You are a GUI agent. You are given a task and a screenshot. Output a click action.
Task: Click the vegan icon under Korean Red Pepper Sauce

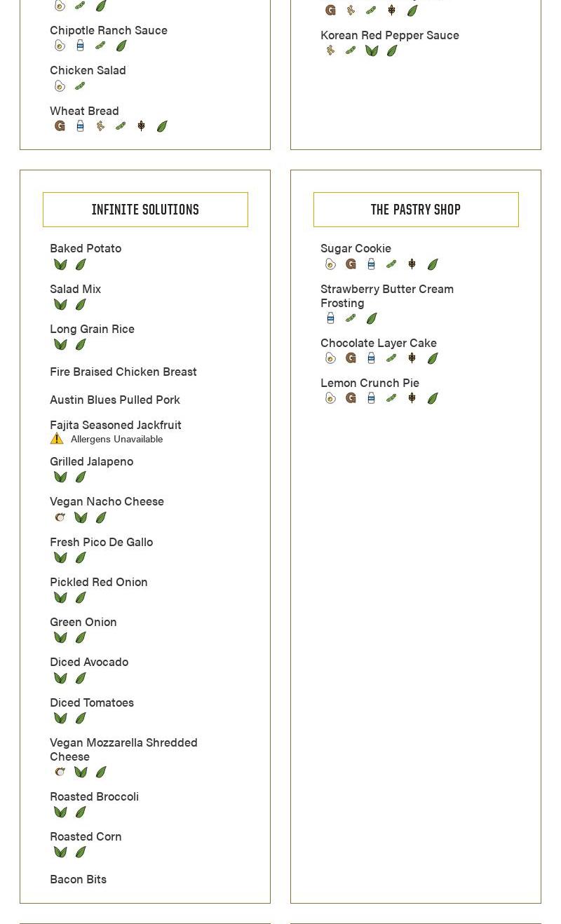(372, 50)
